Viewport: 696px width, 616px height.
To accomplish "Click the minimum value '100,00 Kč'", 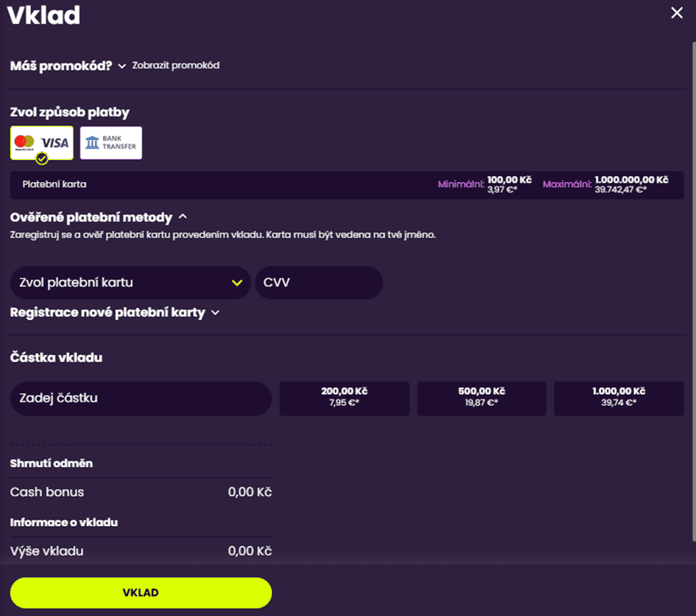I will pos(509,180).
